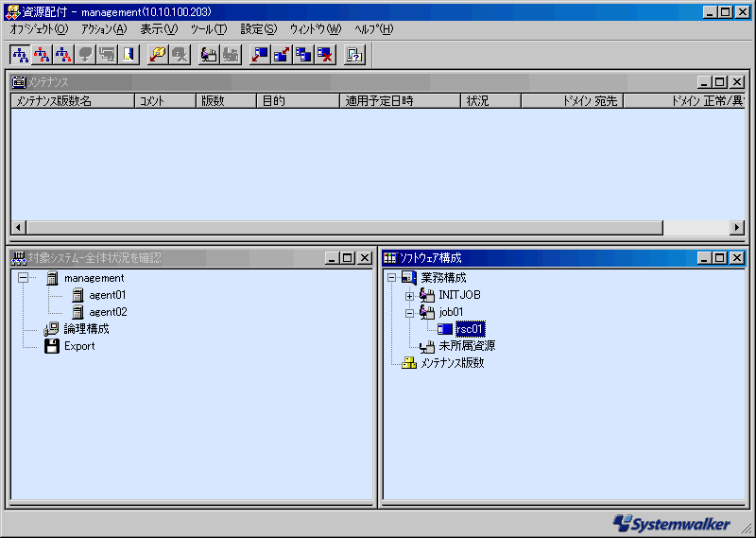This screenshot has width=756, height=538.
Task: Click the exit door toolbar icon
Action: 129,55
